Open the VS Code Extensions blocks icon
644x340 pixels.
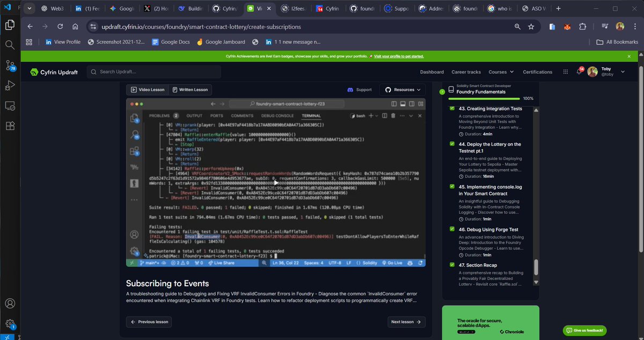(x=10, y=126)
